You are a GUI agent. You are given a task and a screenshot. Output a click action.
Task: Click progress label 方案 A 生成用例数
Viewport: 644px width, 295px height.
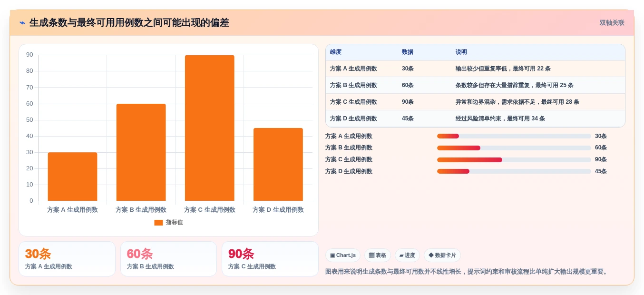click(349, 136)
